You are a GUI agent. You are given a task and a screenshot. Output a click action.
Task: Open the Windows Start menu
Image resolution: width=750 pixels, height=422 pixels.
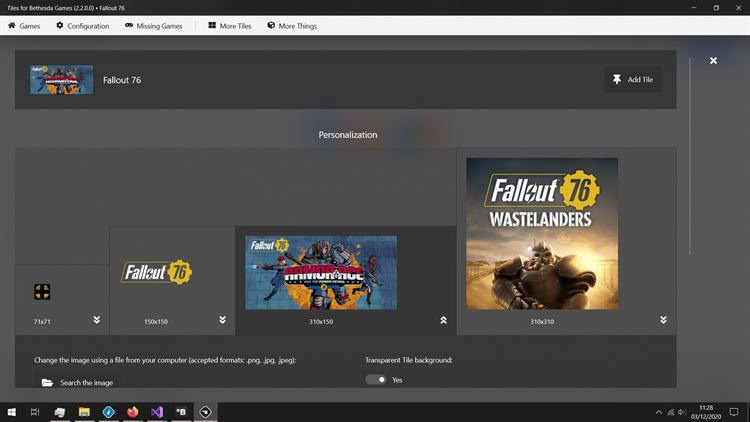pos(11,412)
